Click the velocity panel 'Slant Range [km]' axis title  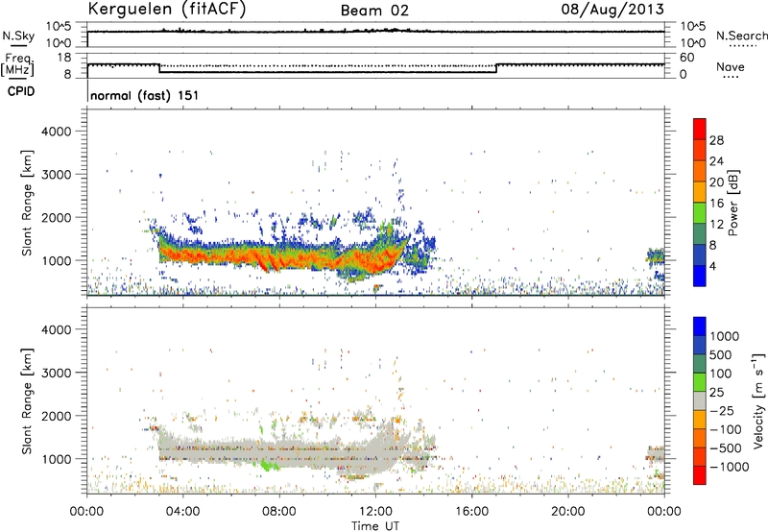click(x=27, y=400)
